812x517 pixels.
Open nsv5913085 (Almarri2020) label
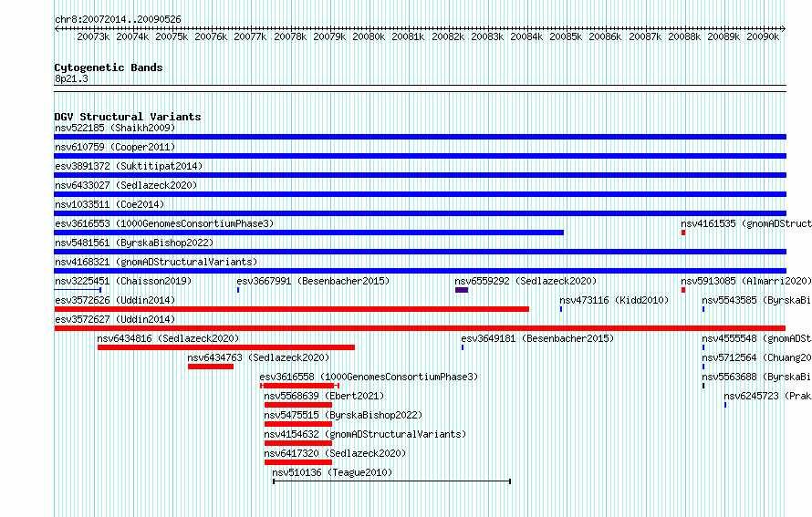pyautogui.click(x=746, y=281)
